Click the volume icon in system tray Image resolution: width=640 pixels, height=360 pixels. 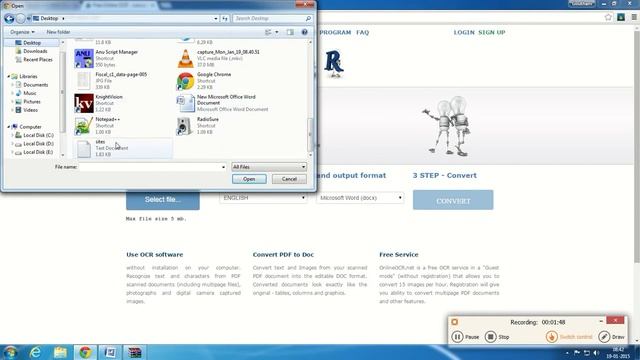(x=596, y=353)
